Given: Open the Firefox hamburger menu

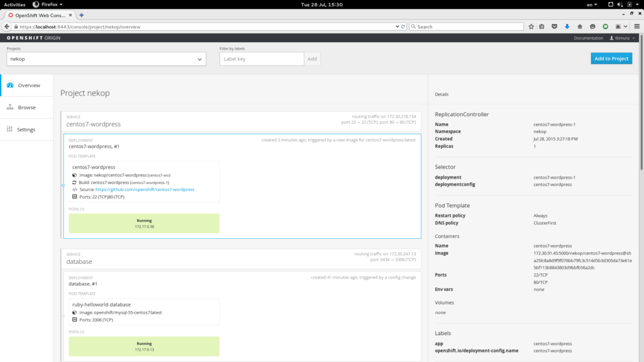Looking at the screenshot, I should 636,26.
